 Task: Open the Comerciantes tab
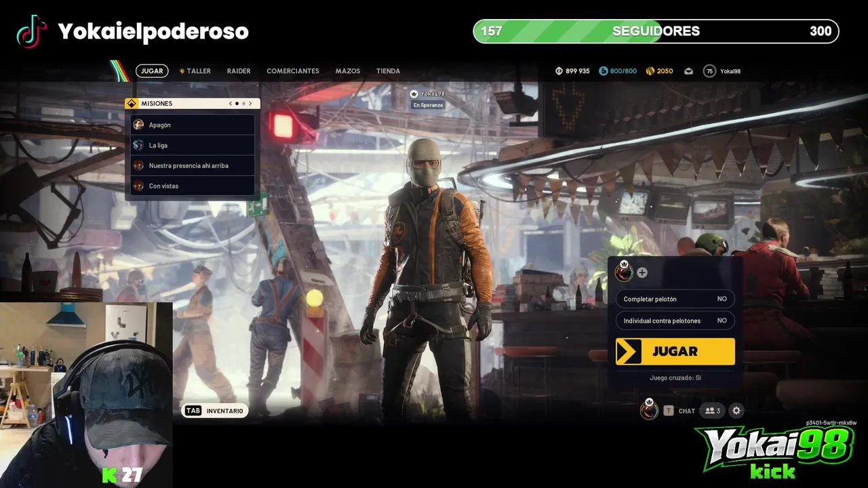[293, 71]
